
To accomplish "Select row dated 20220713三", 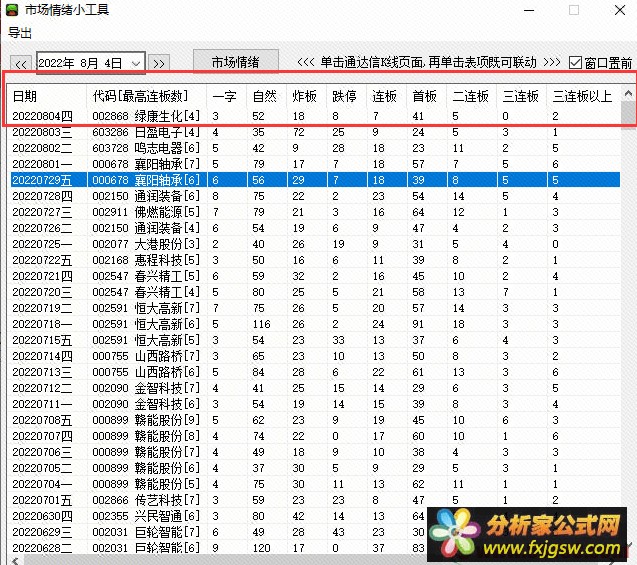I will (x=313, y=372).
